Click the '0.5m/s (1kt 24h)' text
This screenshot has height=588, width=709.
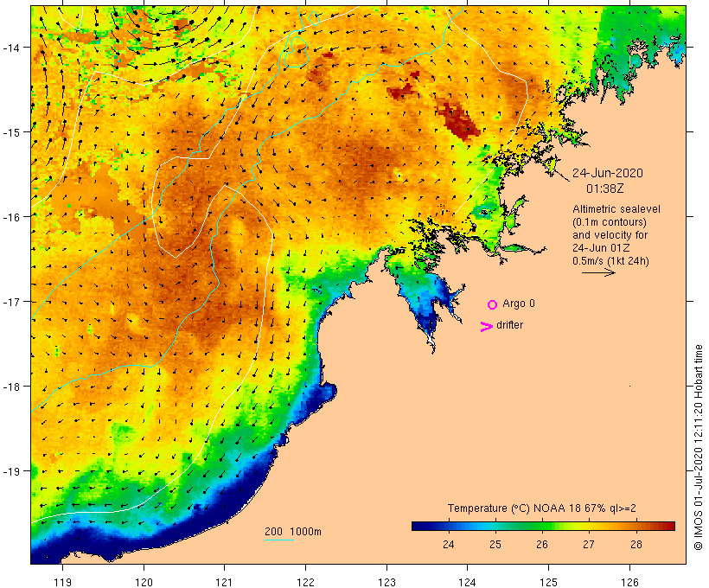pos(611,261)
